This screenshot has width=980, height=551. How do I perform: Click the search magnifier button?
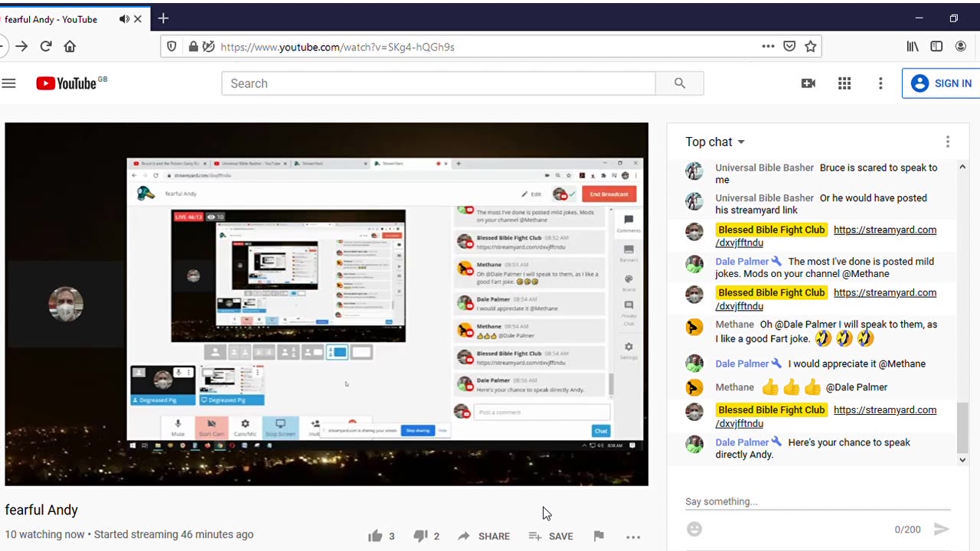click(679, 83)
